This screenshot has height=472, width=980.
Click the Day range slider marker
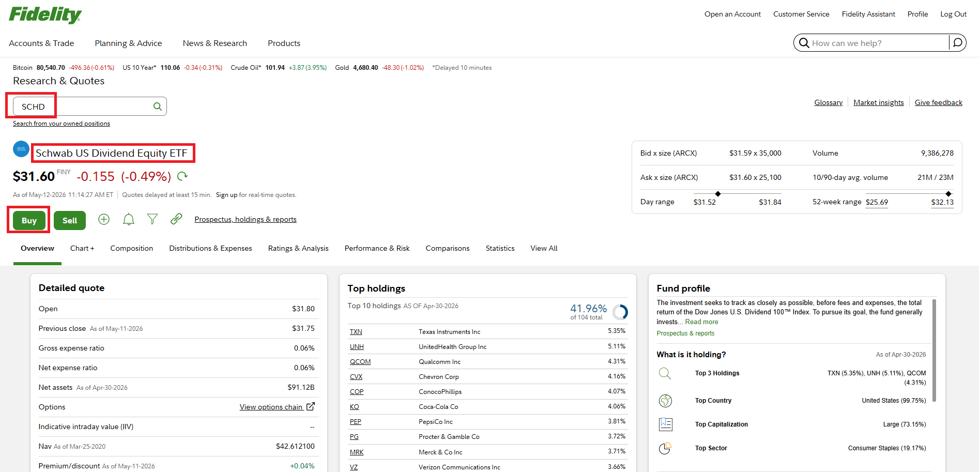tap(717, 194)
